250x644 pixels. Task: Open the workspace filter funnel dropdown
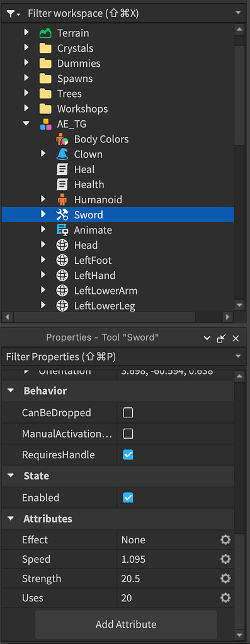pos(13,14)
